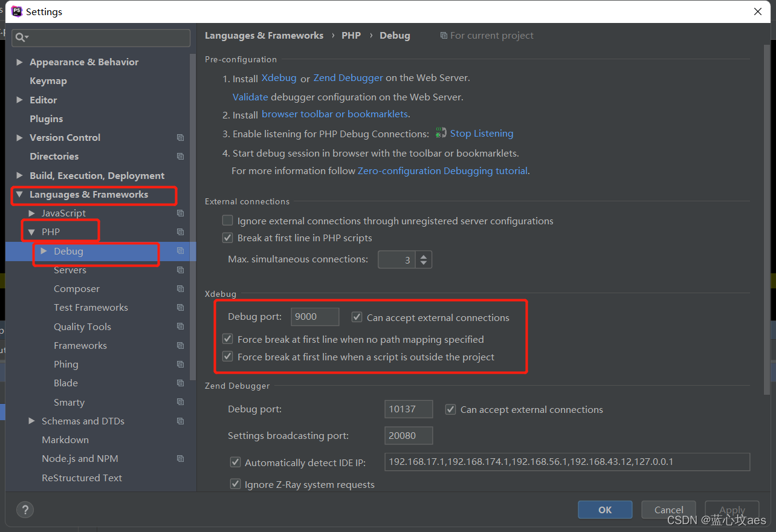Increase max simultaneous connections stepper up
Screen dimensions: 776x532
pyautogui.click(x=424, y=256)
